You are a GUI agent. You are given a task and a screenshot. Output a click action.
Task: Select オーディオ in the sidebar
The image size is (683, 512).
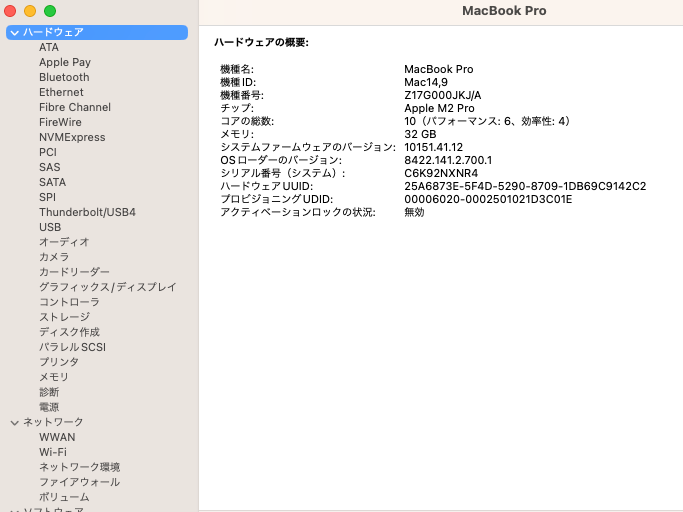click(64, 242)
